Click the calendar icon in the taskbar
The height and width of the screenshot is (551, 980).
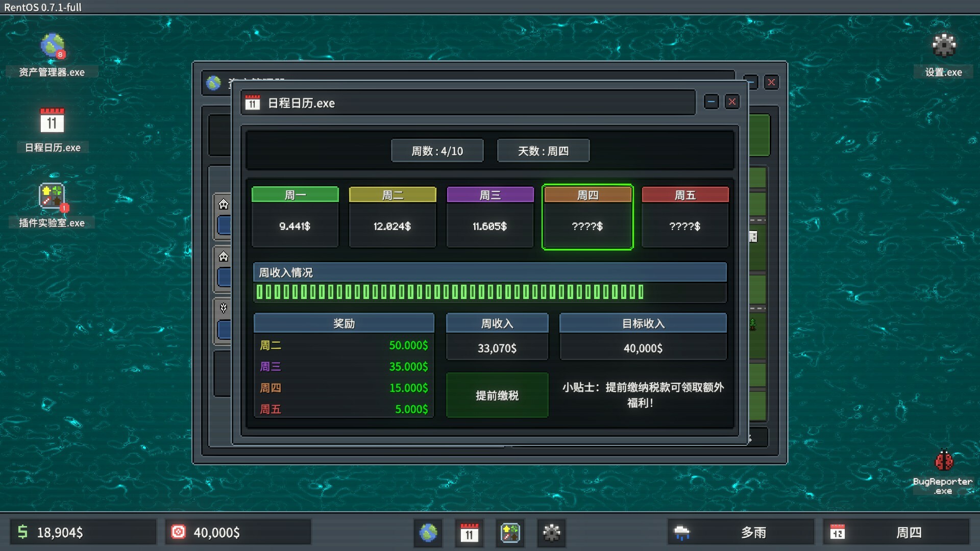(469, 533)
